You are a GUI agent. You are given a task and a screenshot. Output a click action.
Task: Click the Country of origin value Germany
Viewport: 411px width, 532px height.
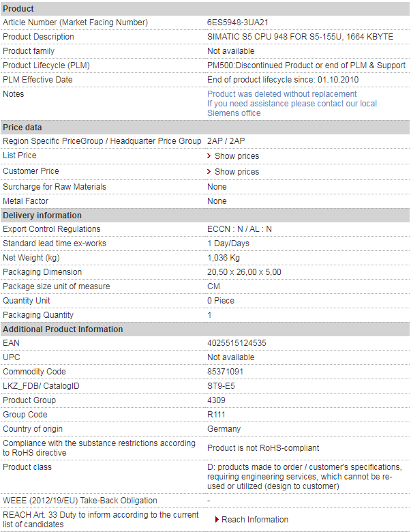224,429
